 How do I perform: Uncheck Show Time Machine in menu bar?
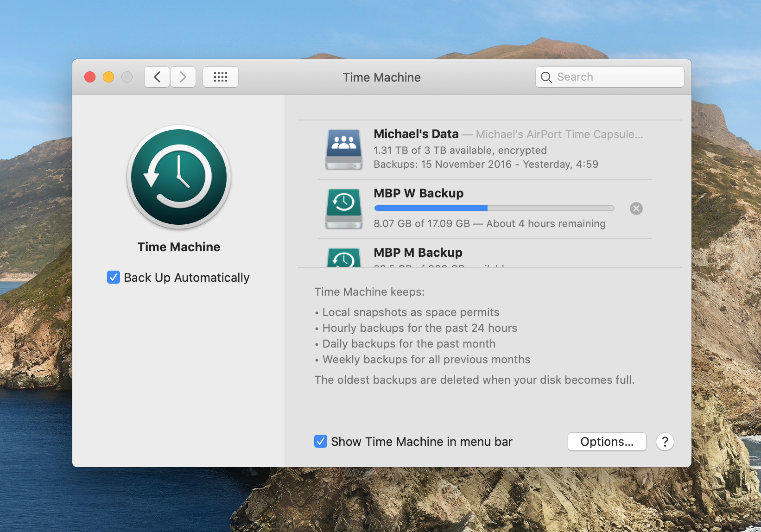320,441
